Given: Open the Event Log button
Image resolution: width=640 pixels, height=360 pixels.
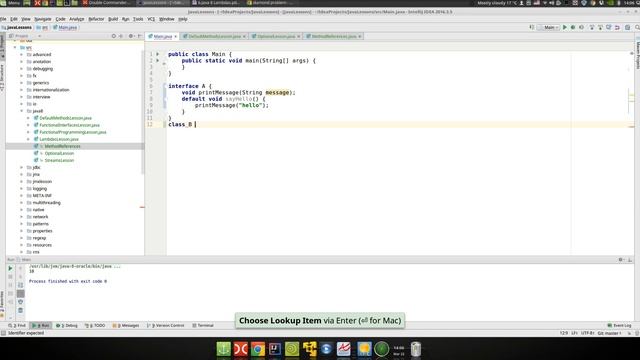Looking at the screenshot, I should [619, 325].
